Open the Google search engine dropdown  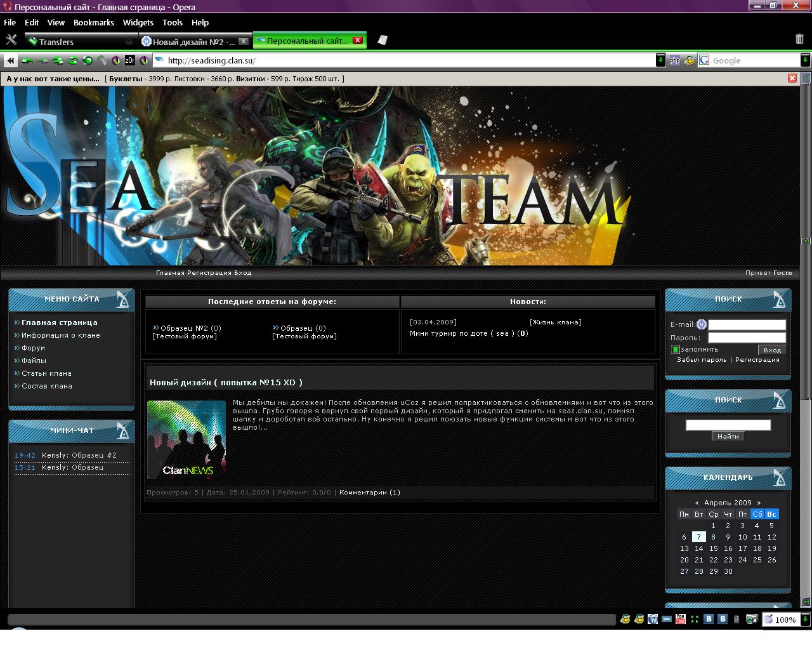806,60
